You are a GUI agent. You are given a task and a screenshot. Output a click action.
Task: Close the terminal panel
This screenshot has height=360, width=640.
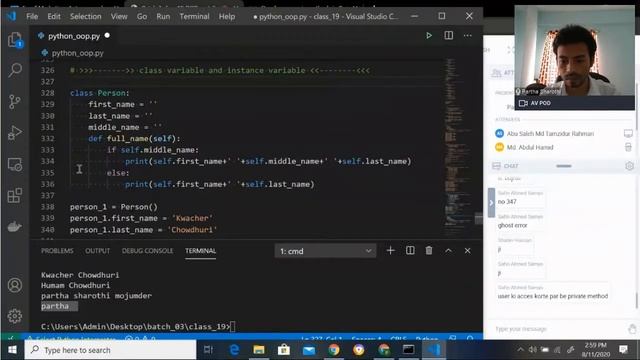pos(467,250)
